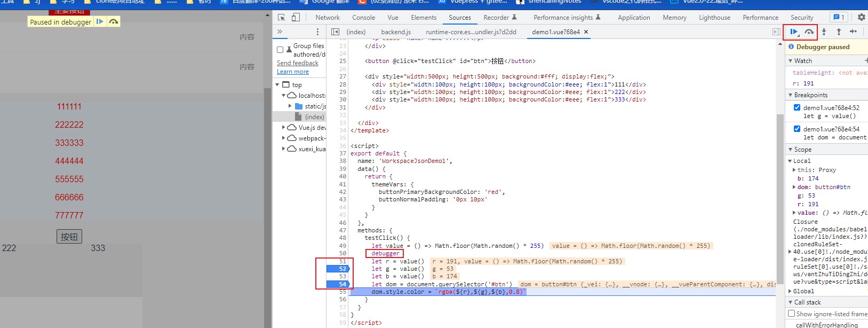
Task: Click the watch expression 'r: 191'
Action: click(x=803, y=83)
